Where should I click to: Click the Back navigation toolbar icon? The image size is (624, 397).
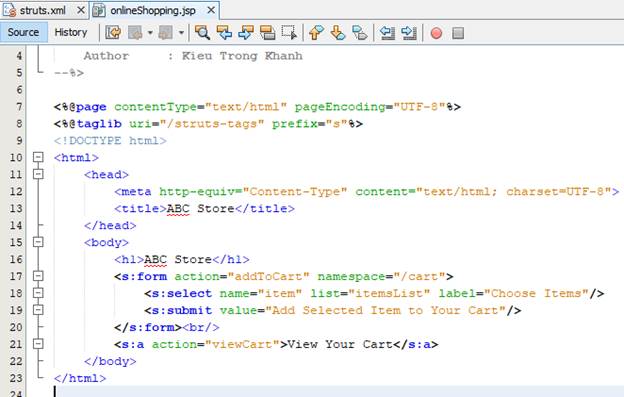click(135, 33)
